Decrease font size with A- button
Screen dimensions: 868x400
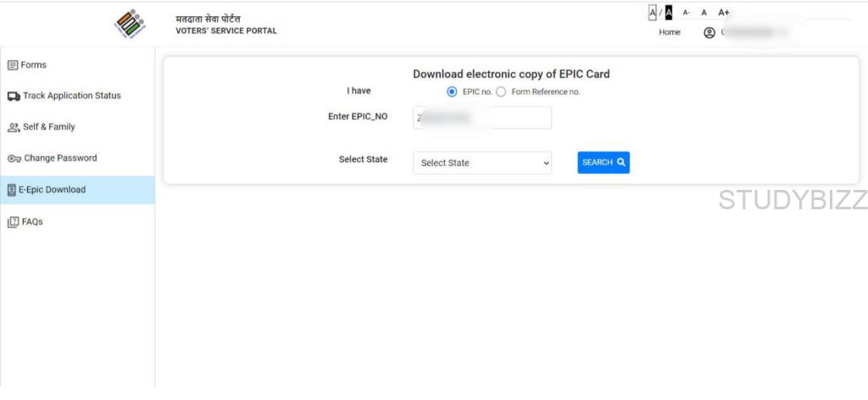[x=687, y=13]
